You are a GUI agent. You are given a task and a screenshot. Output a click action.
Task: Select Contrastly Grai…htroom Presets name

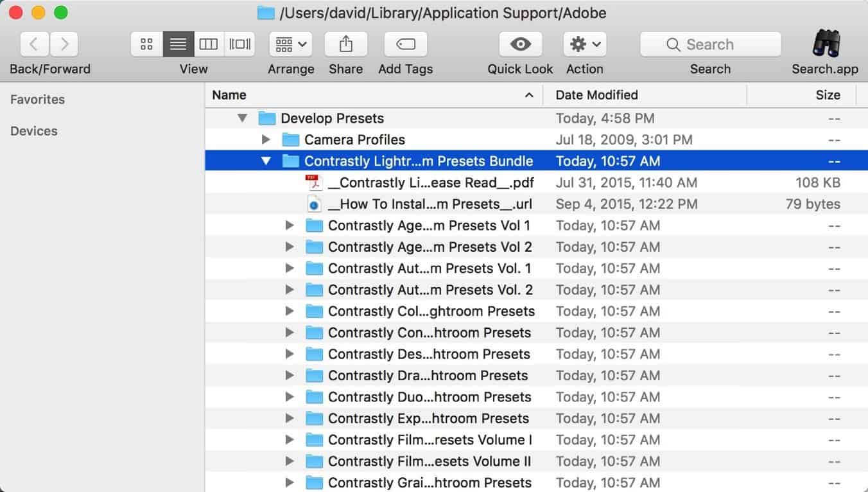click(x=430, y=482)
